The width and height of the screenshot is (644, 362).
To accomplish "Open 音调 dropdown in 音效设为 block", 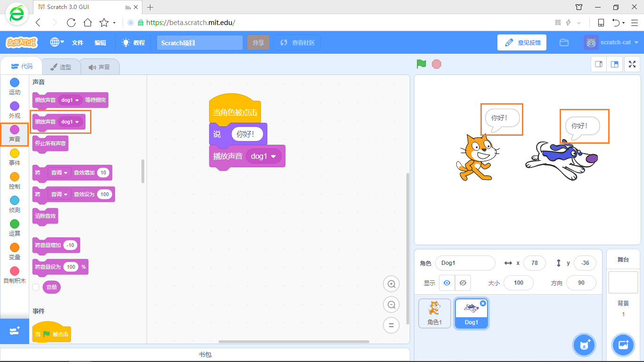I will pyautogui.click(x=59, y=194).
